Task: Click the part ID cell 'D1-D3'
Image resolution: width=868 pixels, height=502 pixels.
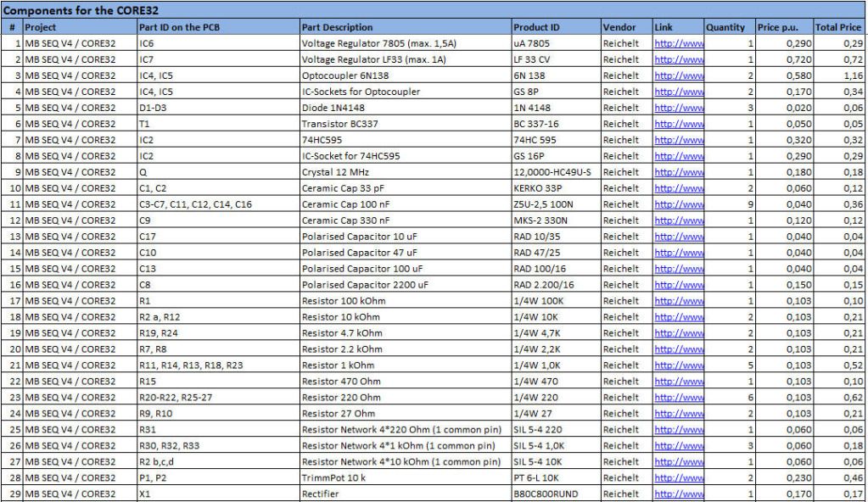Action: pyautogui.click(x=218, y=108)
